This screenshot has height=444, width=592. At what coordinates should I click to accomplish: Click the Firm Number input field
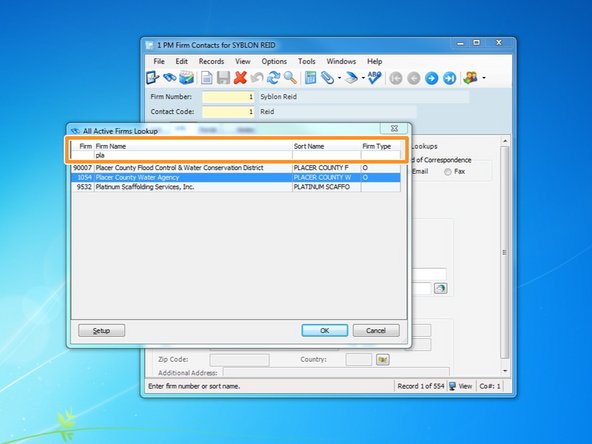(x=228, y=97)
